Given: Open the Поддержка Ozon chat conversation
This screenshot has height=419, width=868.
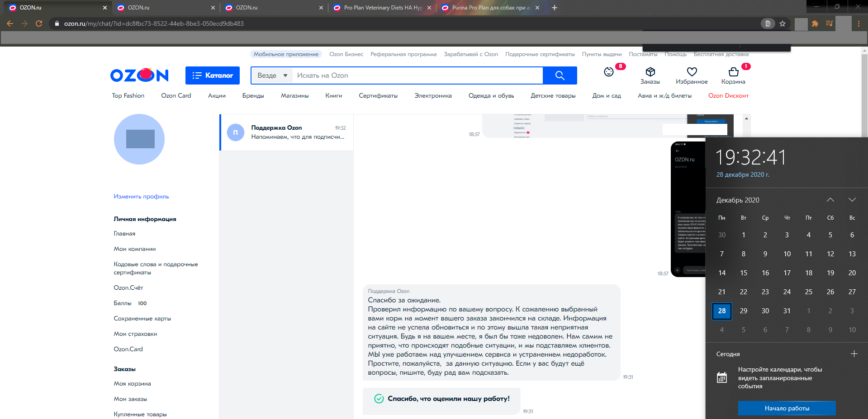Looking at the screenshot, I should click(287, 132).
